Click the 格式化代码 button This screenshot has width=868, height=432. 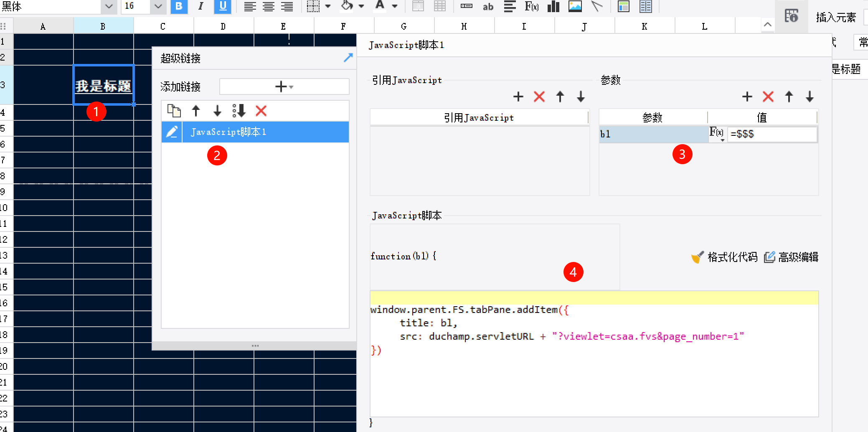[724, 257]
